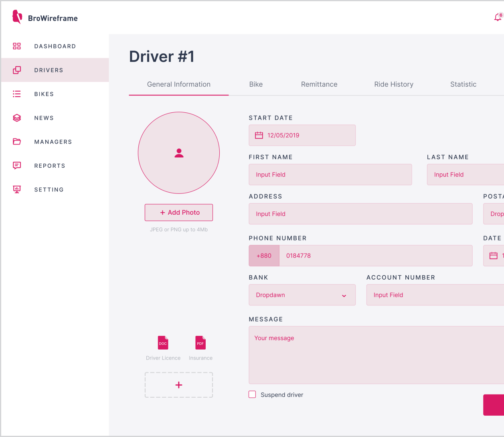
Task: Tick the Suspend driver checkbox
Action: pos(252,394)
